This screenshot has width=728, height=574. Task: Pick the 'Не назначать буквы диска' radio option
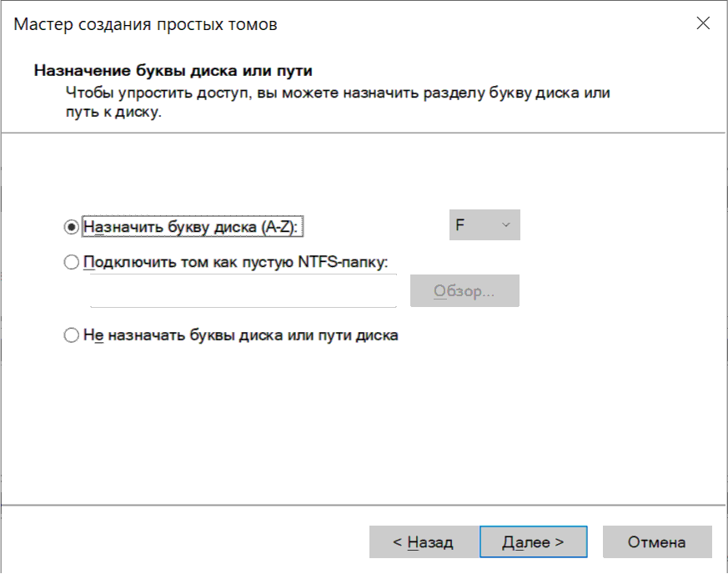71,335
